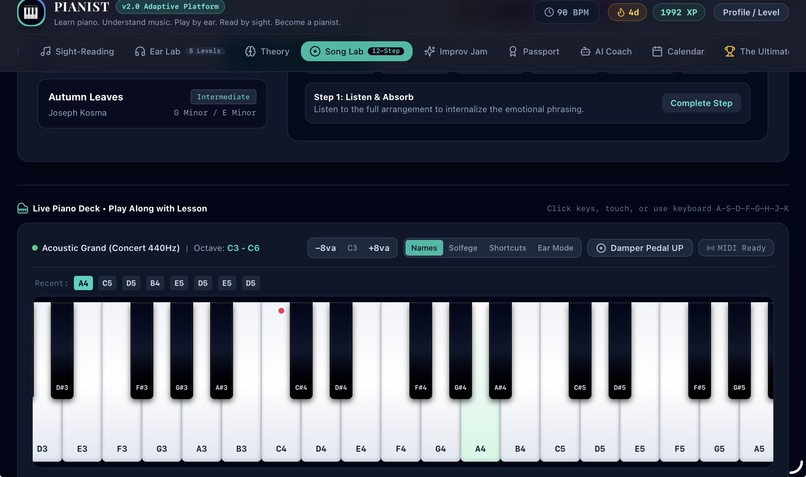
Task: Click the 1992 XP badge
Action: [679, 12]
